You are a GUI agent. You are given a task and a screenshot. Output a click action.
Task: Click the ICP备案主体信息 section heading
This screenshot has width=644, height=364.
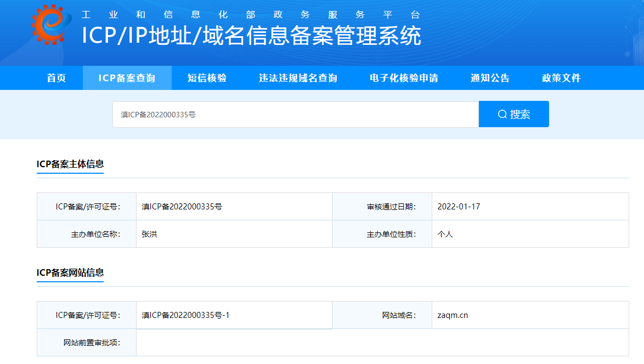pos(70,164)
